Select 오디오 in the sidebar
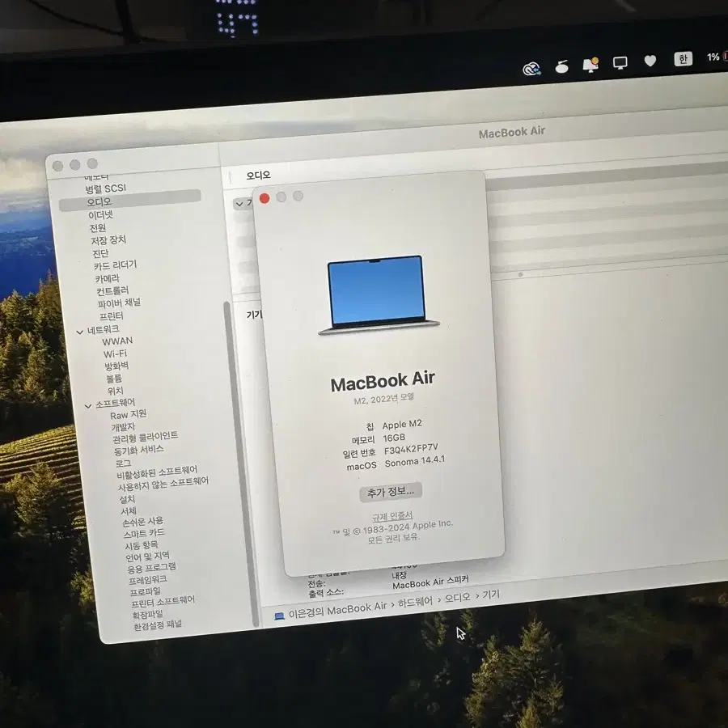This screenshot has width=728, height=728. click(130, 201)
